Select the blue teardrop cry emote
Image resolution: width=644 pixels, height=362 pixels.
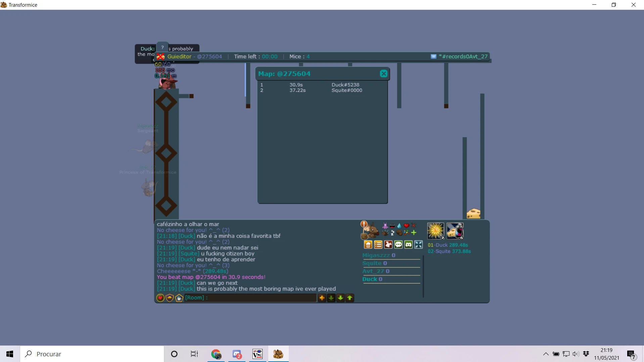coord(399,225)
